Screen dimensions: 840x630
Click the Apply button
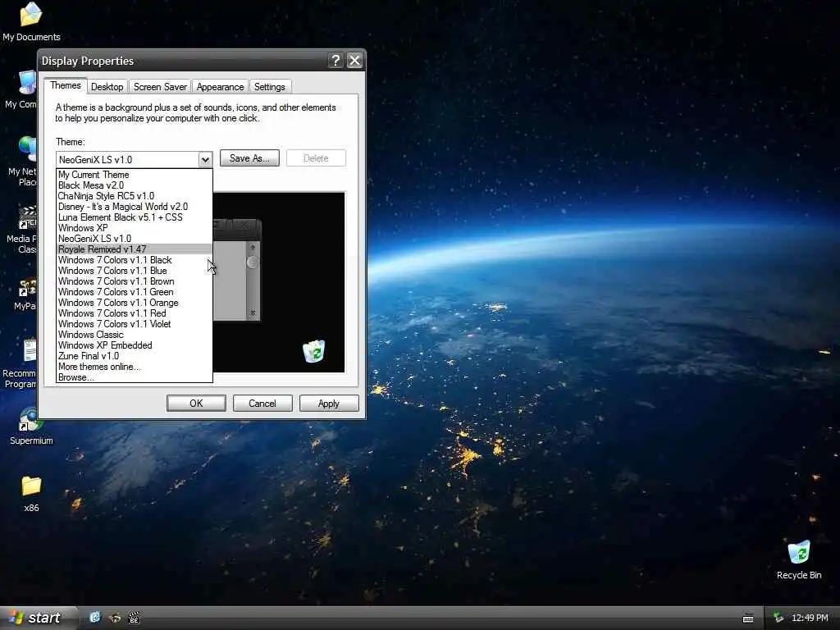point(329,404)
